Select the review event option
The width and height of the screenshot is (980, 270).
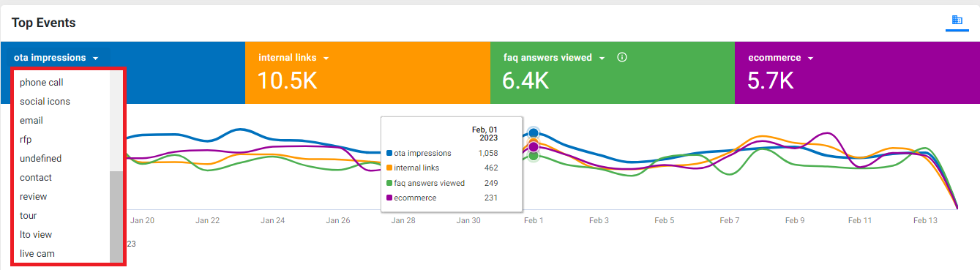(x=61, y=197)
